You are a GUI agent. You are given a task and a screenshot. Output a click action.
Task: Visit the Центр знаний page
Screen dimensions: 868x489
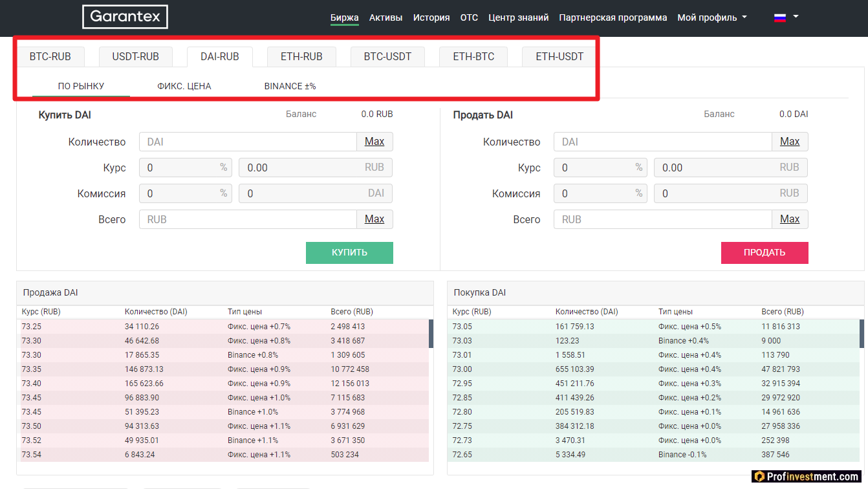[518, 17]
